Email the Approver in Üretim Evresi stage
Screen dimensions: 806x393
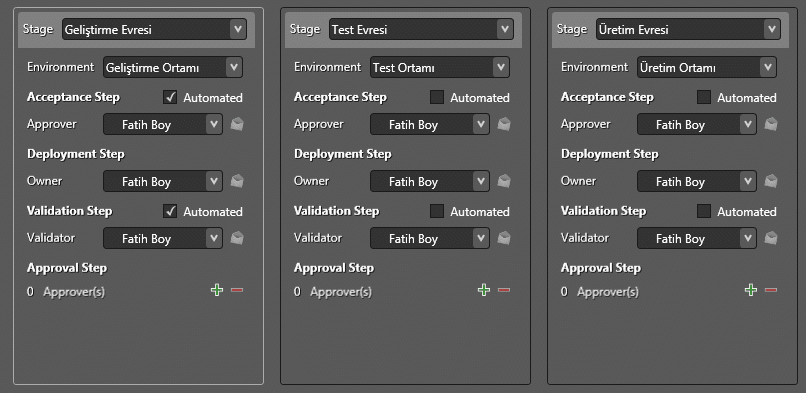coord(771,124)
